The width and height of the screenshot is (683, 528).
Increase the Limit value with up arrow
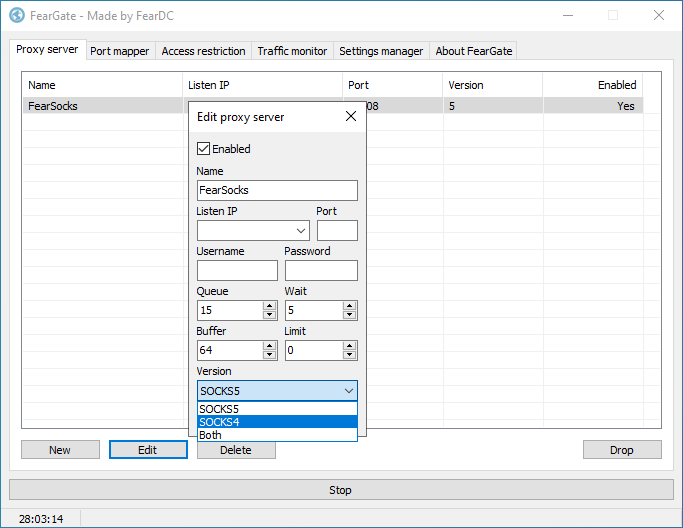pyautogui.click(x=349, y=346)
